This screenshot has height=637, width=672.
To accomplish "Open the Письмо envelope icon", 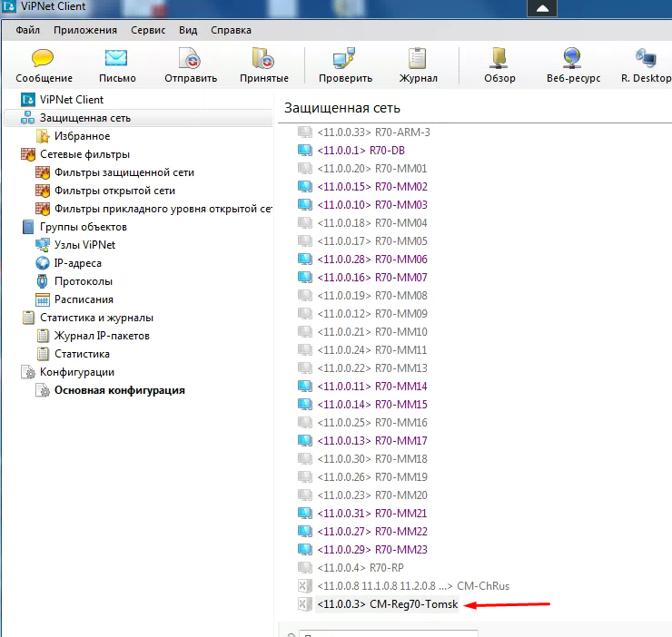I will [x=116, y=60].
